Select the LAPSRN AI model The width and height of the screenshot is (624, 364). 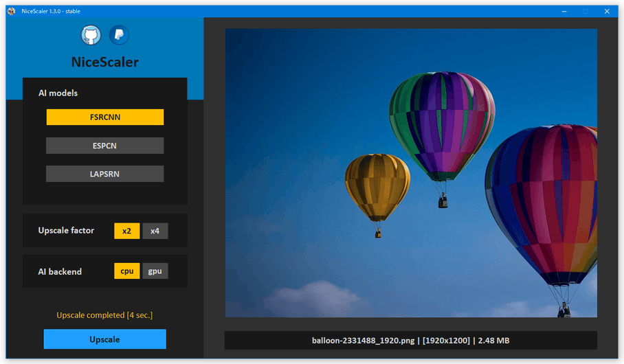click(105, 174)
